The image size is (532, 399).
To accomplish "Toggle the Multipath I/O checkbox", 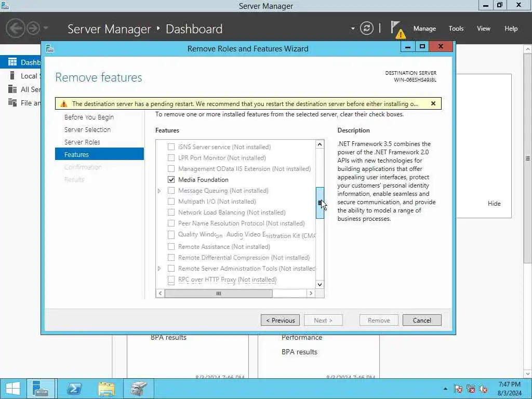I will pyautogui.click(x=171, y=202).
